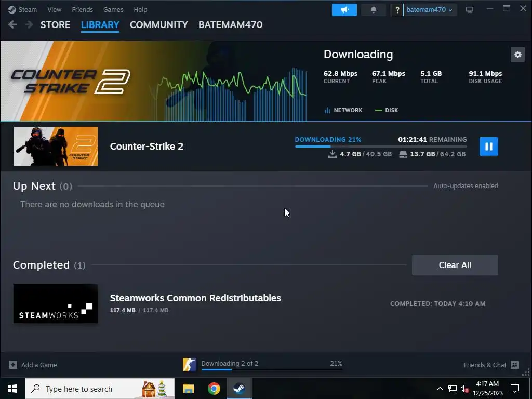Click the network tray icon
Image resolution: width=532 pixels, height=399 pixels.
coord(453,389)
